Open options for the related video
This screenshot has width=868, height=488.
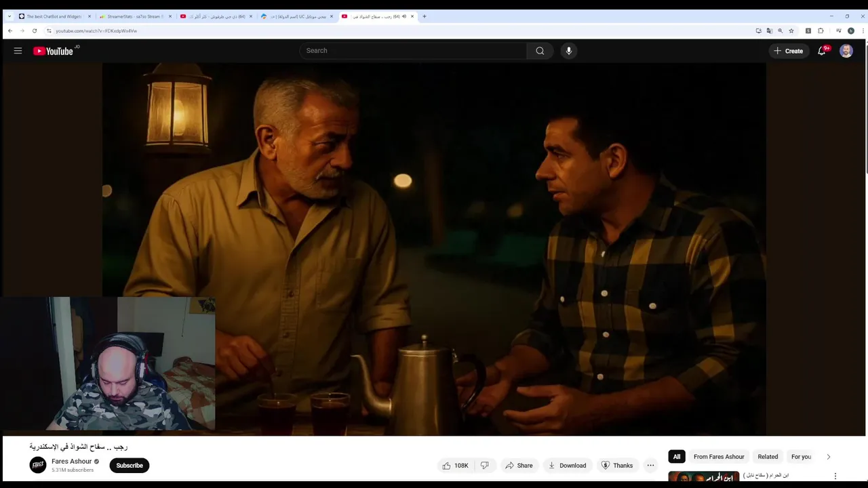[835, 476]
